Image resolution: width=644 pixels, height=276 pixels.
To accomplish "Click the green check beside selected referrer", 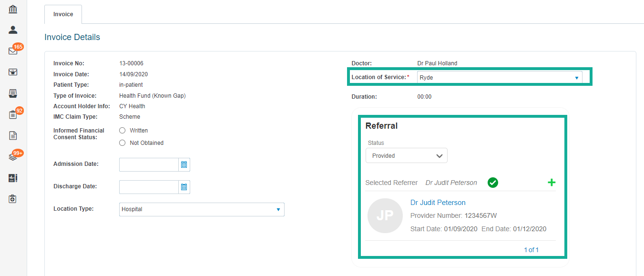I will (493, 183).
